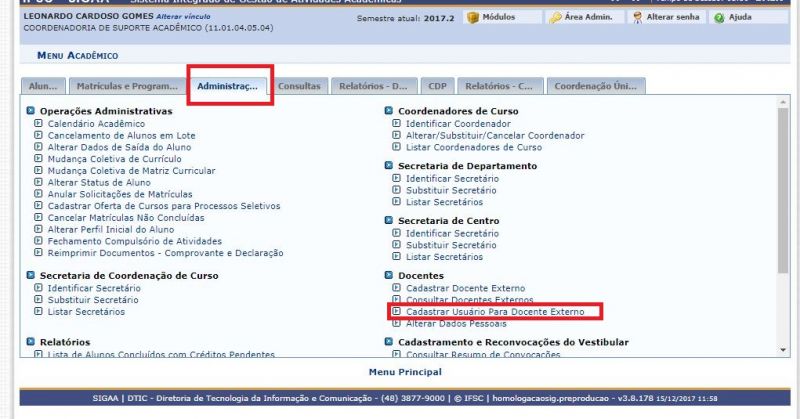Go to Menu Principal link
Image resolution: width=800 pixels, height=419 pixels.
(404, 372)
